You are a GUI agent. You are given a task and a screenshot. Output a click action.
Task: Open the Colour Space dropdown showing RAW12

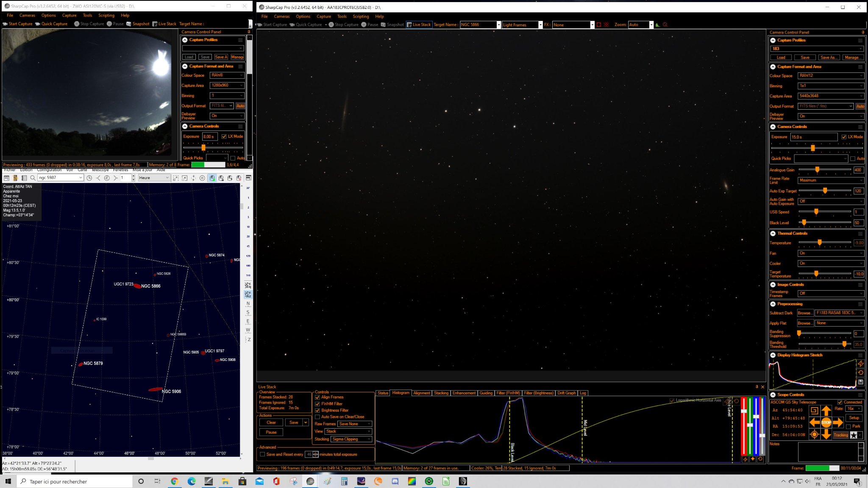(831, 76)
